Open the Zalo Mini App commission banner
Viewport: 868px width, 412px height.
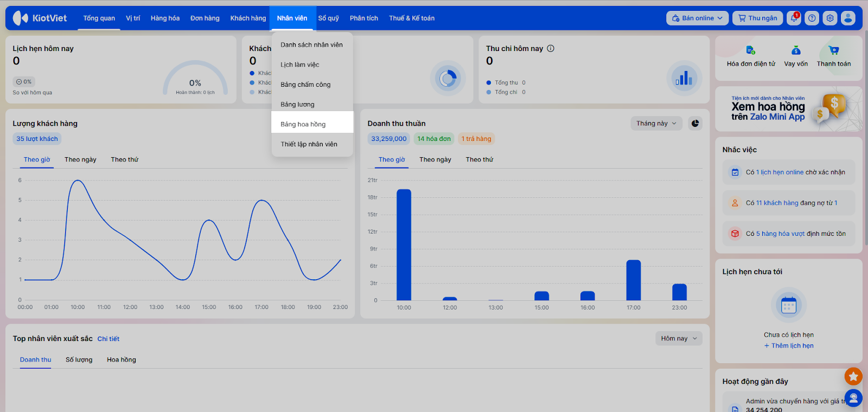[788, 109]
